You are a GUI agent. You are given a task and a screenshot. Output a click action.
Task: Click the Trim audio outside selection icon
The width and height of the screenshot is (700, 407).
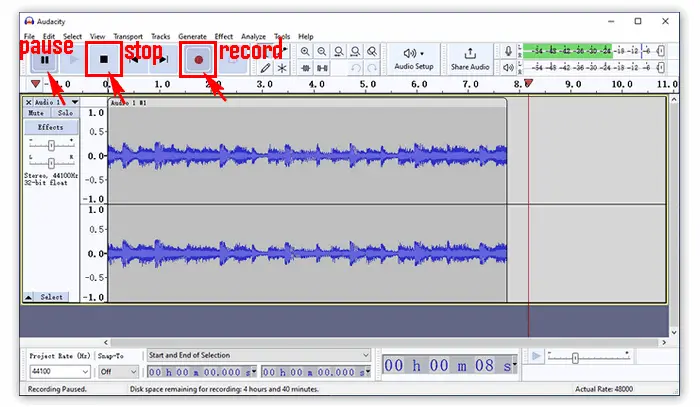click(x=305, y=68)
